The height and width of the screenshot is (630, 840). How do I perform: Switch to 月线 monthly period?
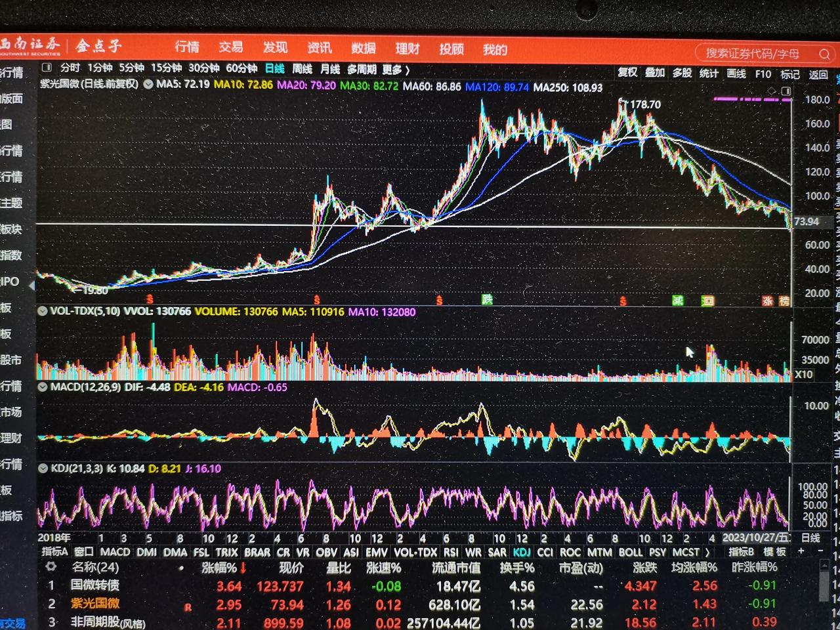(330, 69)
